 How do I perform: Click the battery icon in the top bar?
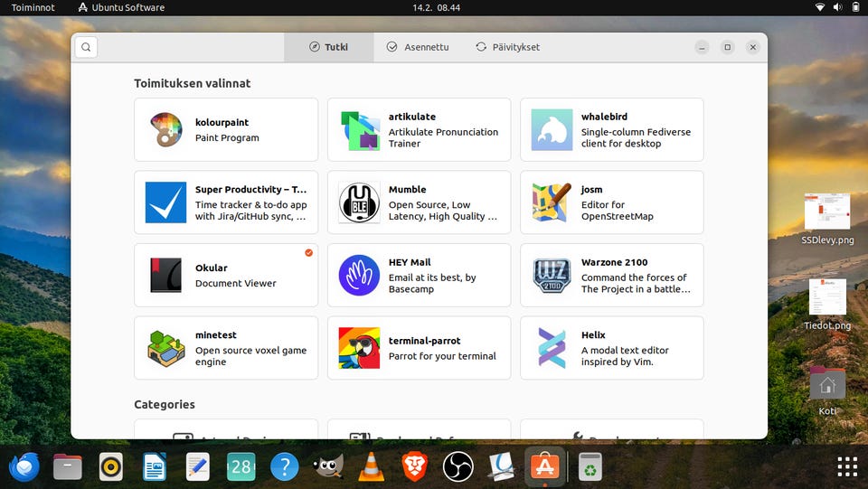[x=856, y=7]
